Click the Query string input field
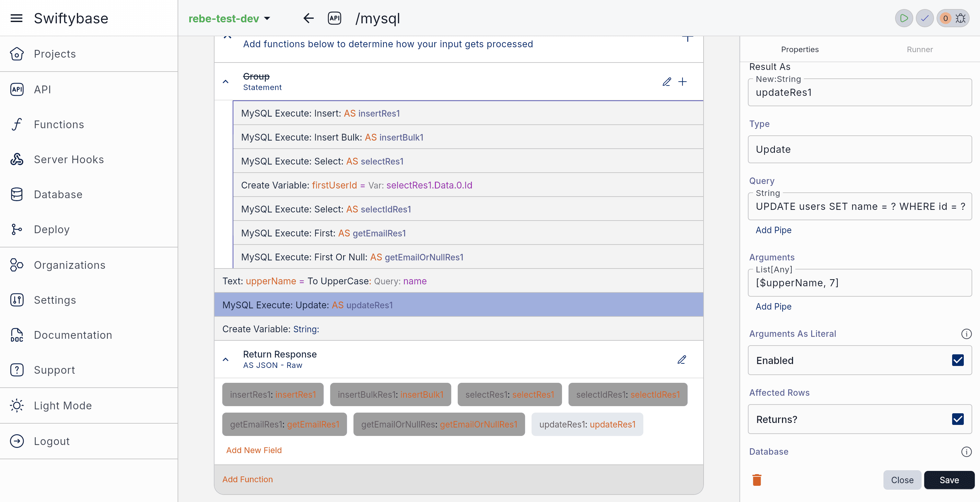This screenshot has height=502, width=980. coord(860,206)
